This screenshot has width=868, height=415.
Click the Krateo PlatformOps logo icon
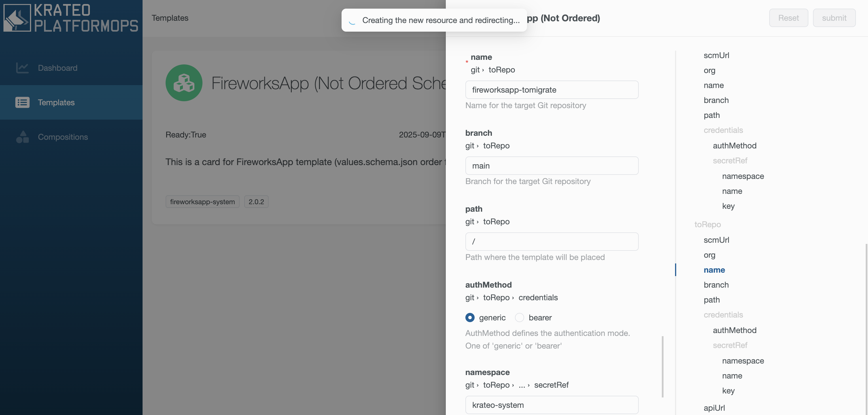tap(17, 18)
